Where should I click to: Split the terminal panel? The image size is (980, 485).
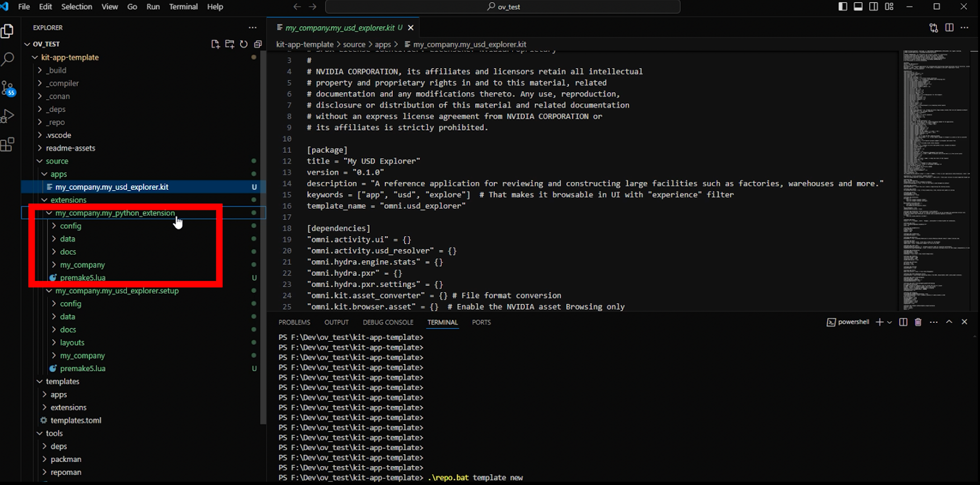pos(903,322)
